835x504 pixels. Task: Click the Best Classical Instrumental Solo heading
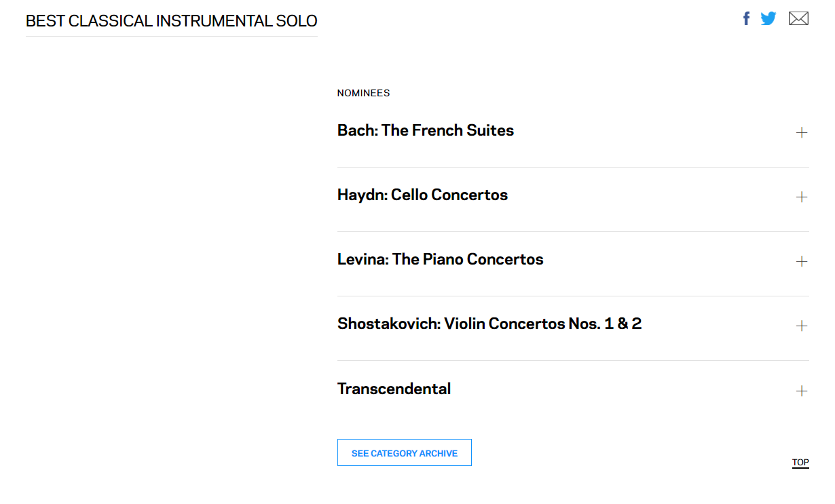(x=171, y=21)
